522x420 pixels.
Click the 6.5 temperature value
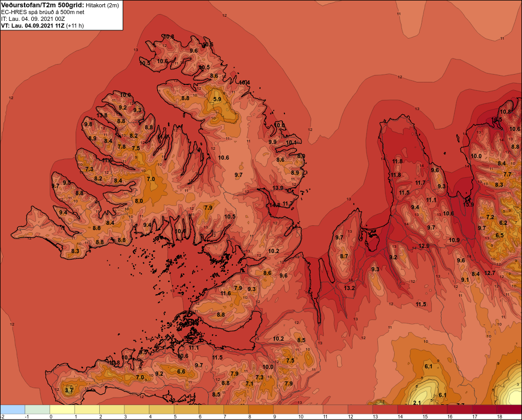click(500, 235)
